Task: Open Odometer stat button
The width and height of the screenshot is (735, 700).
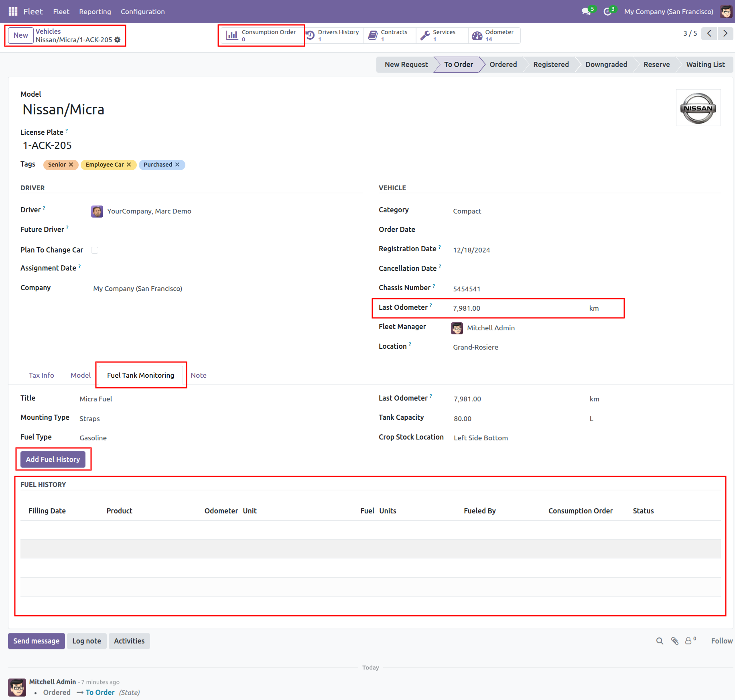Action: click(494, 35)
